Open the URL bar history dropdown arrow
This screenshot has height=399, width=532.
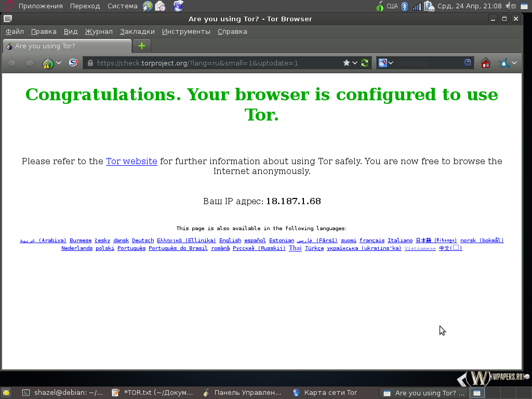click(x=355, y=63)
